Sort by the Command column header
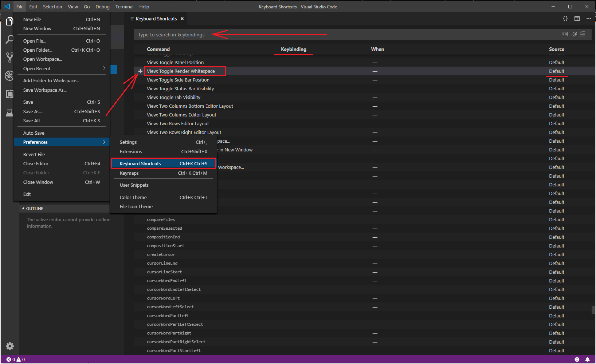Image resolution: width=596 pixels, height=364 pixels. click(x=158, y=49)
